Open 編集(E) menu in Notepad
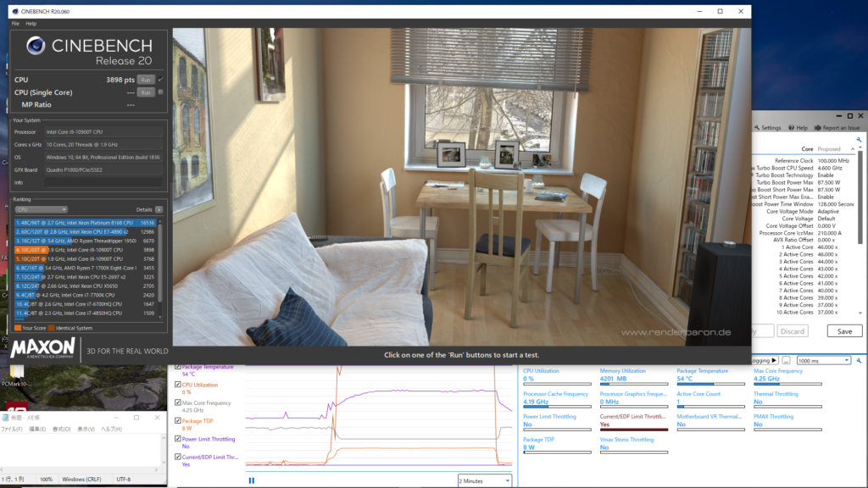Viewport: 868px width, 488px height. tap(37, 430)
